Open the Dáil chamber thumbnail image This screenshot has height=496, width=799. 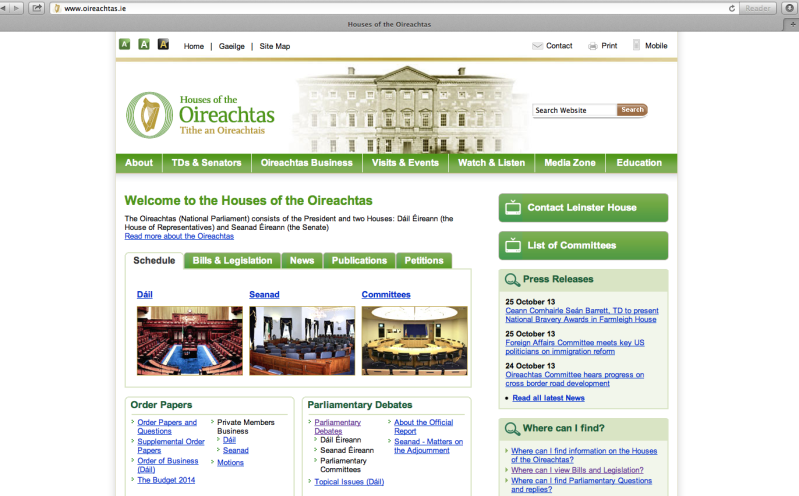(190, 341)
